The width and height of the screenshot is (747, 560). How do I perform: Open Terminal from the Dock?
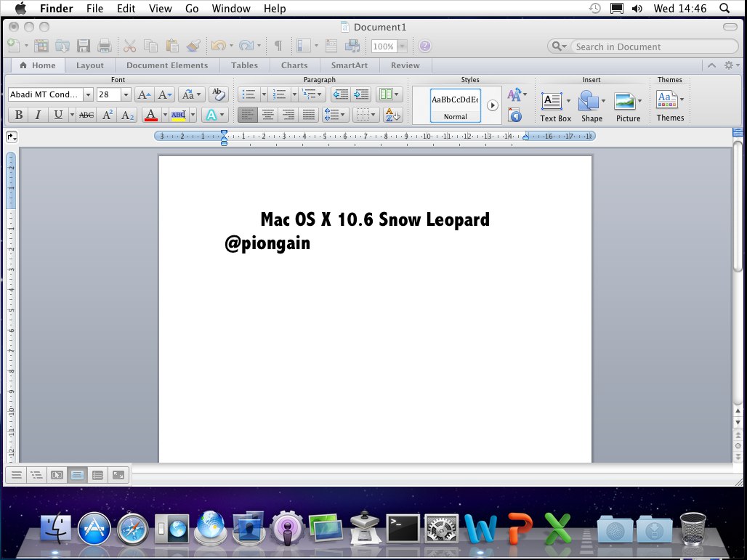[x=403, y=529]
